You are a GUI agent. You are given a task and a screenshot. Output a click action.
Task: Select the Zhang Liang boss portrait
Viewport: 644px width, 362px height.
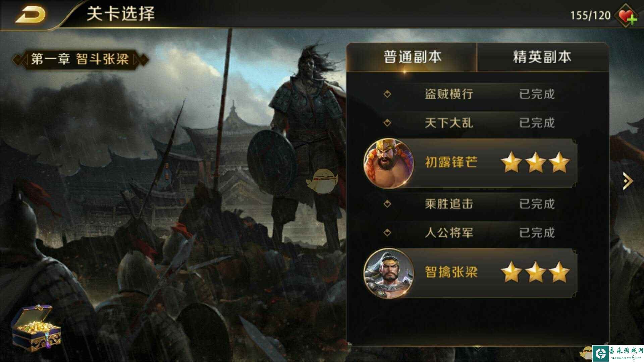[389, 273]
